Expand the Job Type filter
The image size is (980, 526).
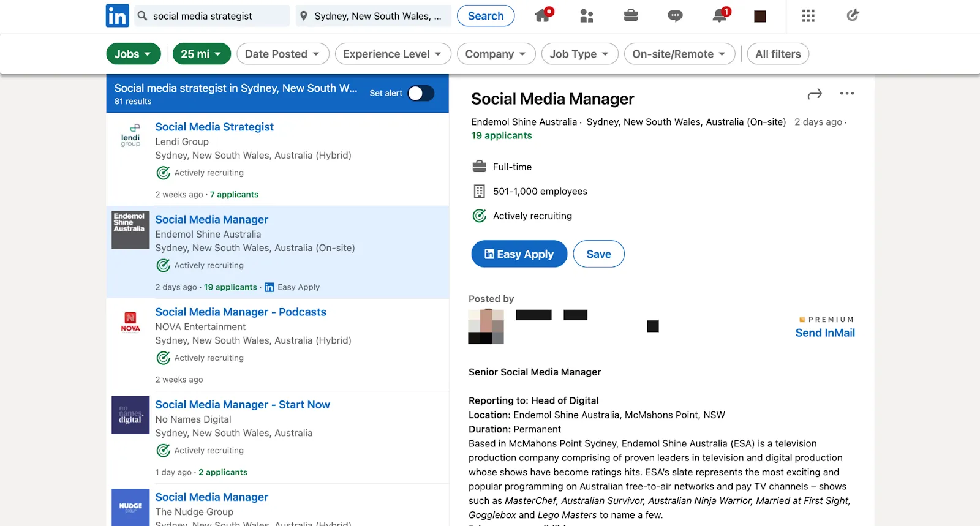(580, 54)
